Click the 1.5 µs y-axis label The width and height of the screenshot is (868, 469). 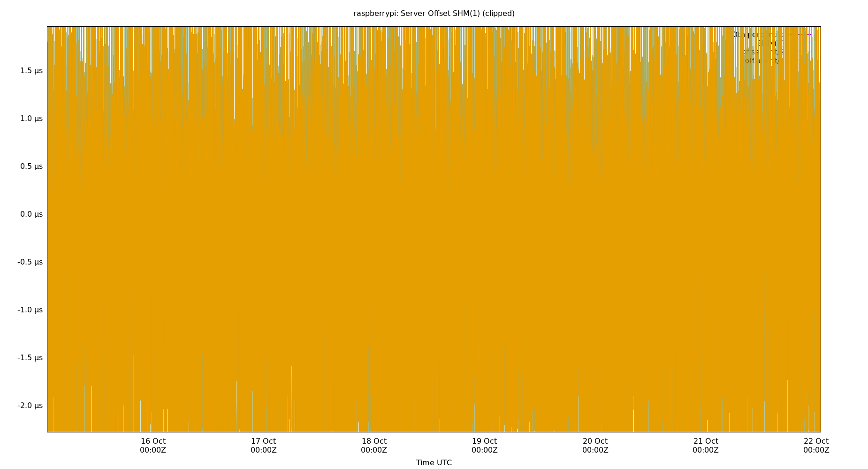tap(31, 71)
